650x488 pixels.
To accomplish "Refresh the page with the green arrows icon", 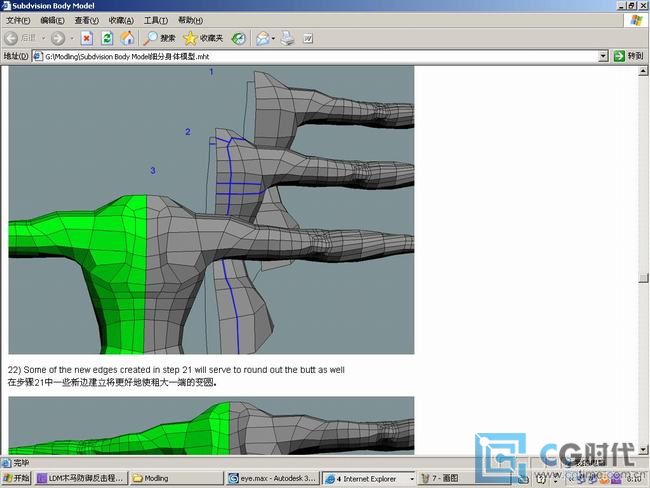I will coord(106,38).
